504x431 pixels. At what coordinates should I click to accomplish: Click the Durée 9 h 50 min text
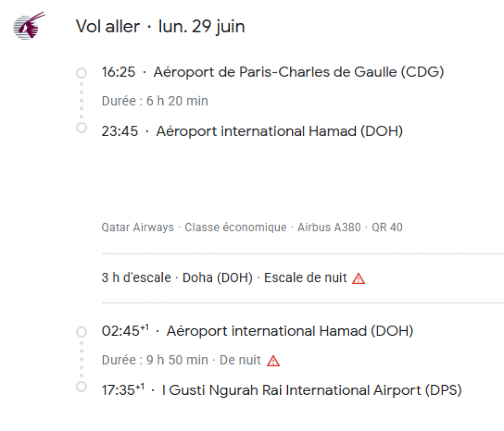point(155,361)
